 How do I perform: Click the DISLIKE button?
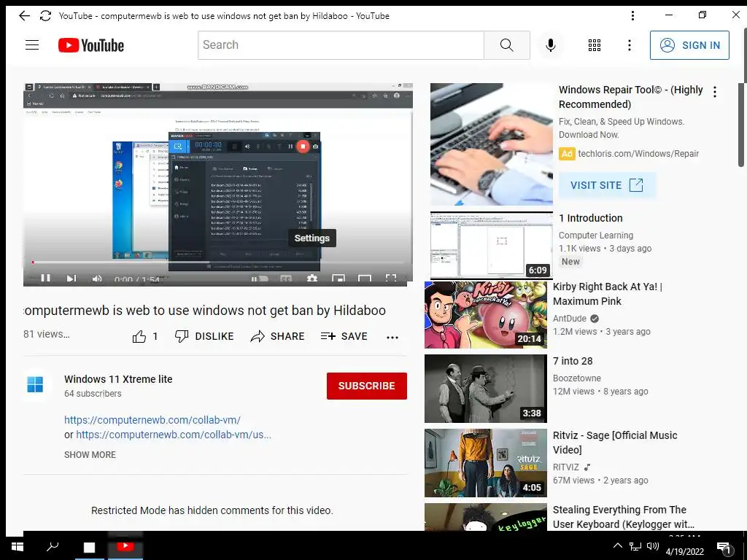pos(204,336)
